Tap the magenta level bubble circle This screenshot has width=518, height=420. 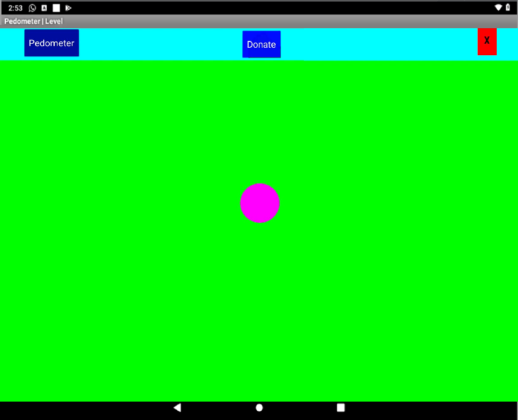(x=260, y=203)
